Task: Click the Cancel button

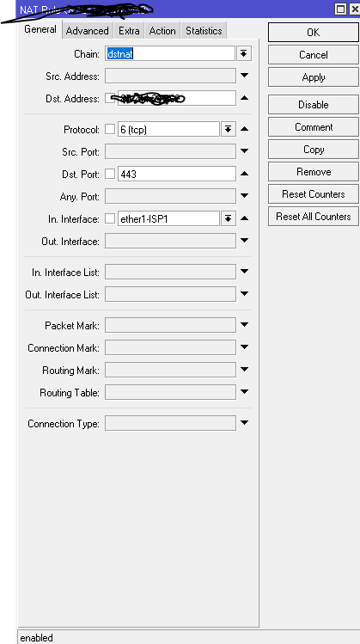Action: [314, 55]
